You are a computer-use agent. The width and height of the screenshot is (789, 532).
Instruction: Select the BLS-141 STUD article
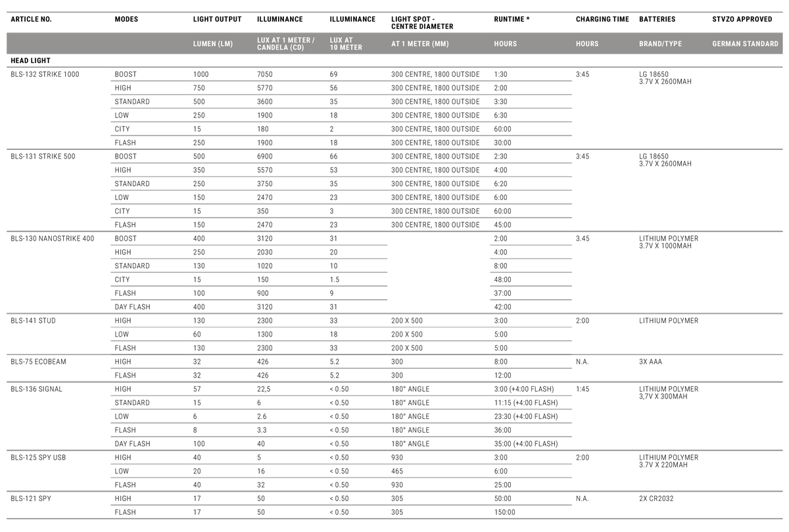tap(33, 321)
